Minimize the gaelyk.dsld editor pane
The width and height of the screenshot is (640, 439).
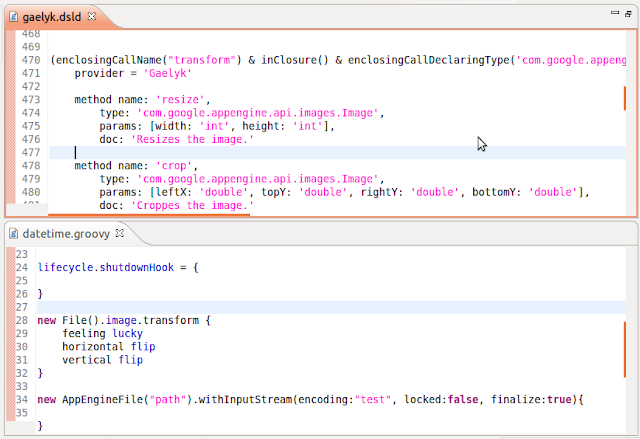click(x=615, y=13)
